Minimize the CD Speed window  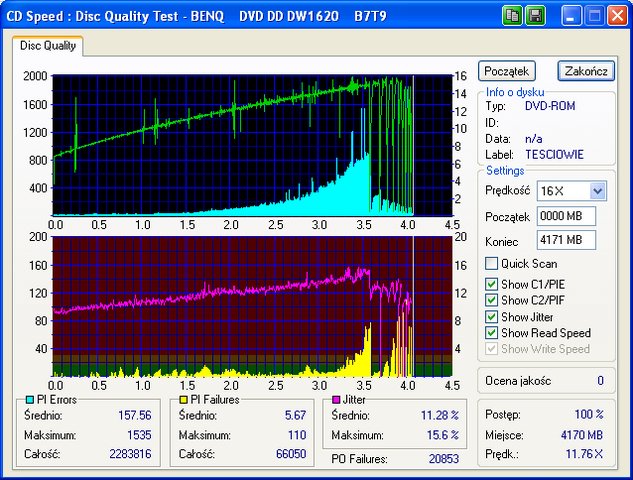(x=571, y=16)
